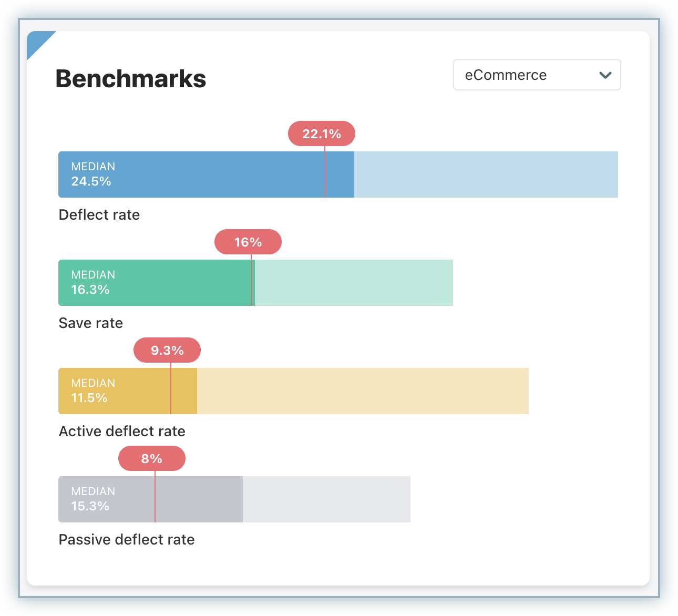Click the 16% save rate marker

click(x=248, y=242)
